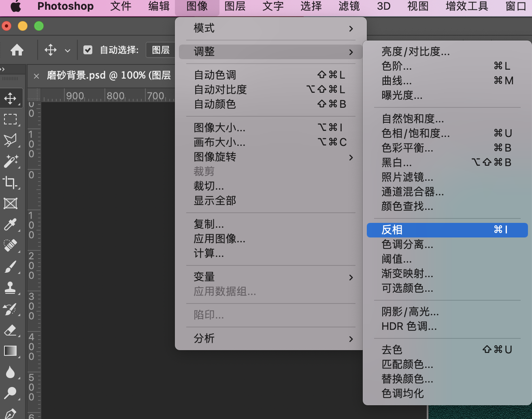Select the Brush tool

point(11,267)
